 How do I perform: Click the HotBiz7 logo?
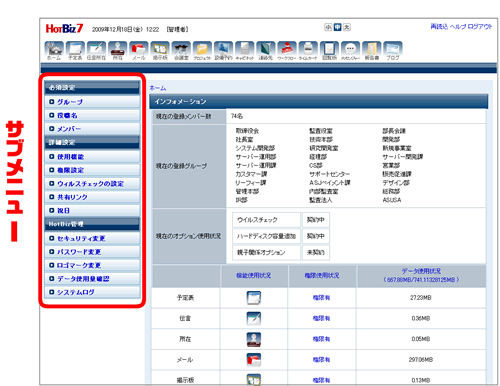pyautogui.click(x=64, y=29)
